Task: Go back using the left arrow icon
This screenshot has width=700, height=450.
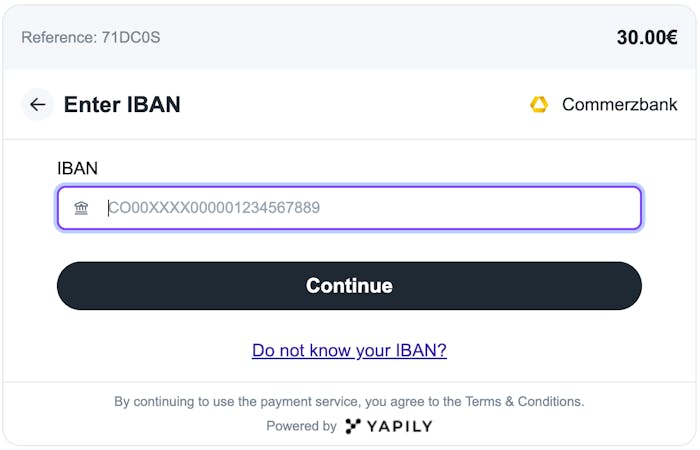Action: tap(38, 104)
